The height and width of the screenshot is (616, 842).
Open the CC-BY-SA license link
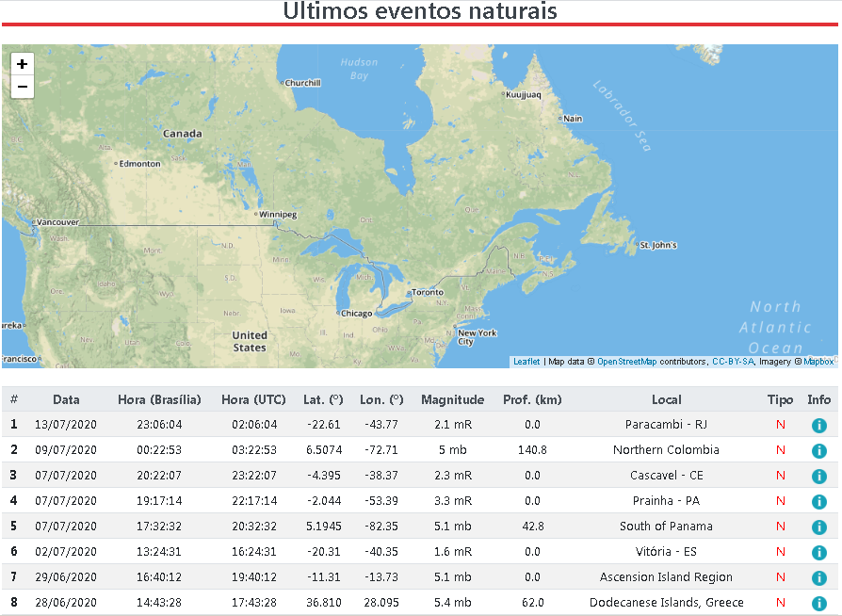(733, 362)
